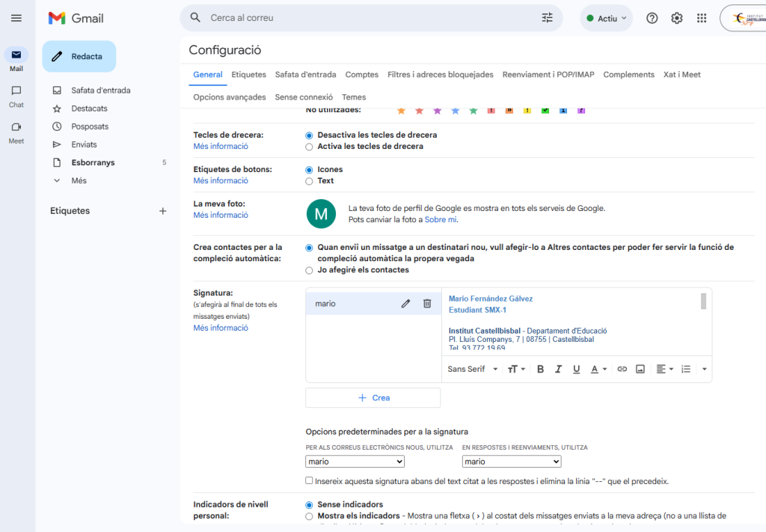The height and width of the screenshot is (532, 766).
Task: Enable 'Insereix aquesta signatura abans del text citat'
Action: click(310, 481)
